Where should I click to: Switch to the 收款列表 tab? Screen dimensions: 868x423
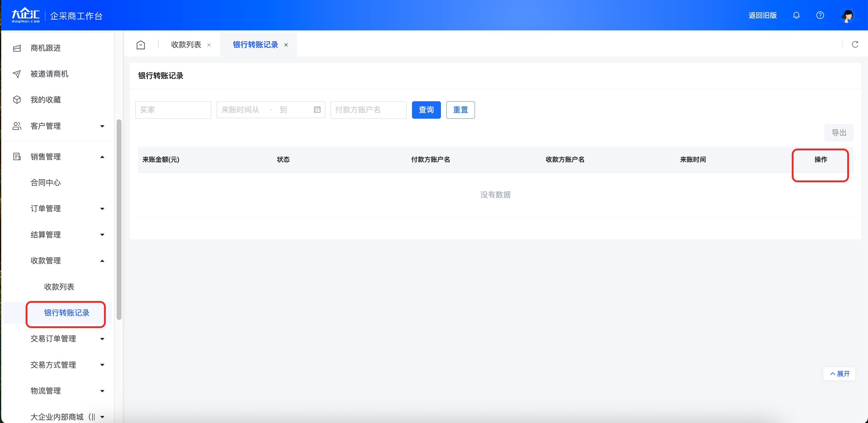click(x=186, y=45)
